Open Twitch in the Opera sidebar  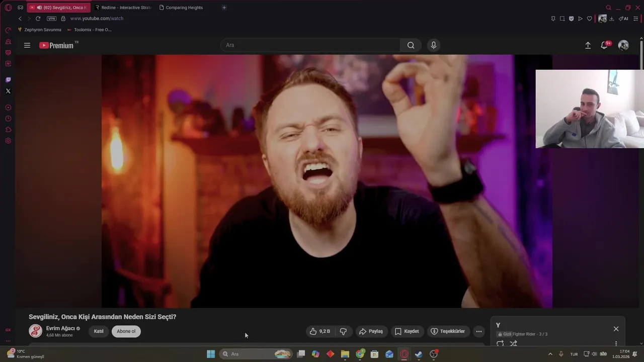click(x=8, y=80)
